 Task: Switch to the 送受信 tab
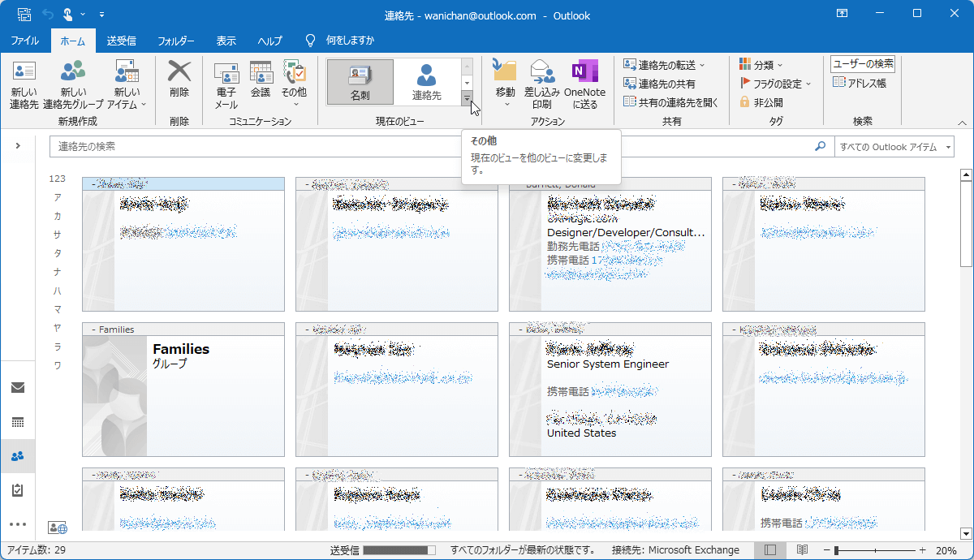click(x=122, y=41)
